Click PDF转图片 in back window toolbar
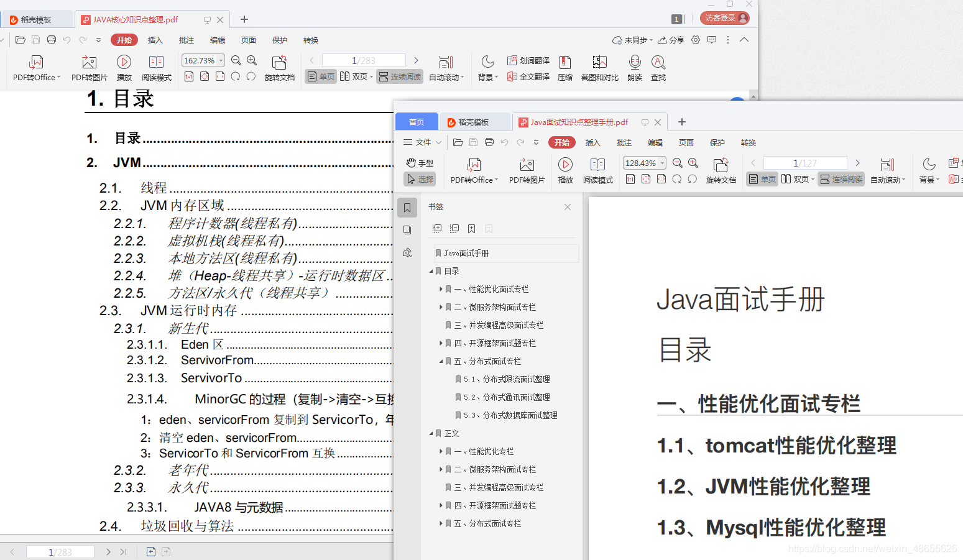963x560 pixels. pyautogui.click(x=90, y=68)
